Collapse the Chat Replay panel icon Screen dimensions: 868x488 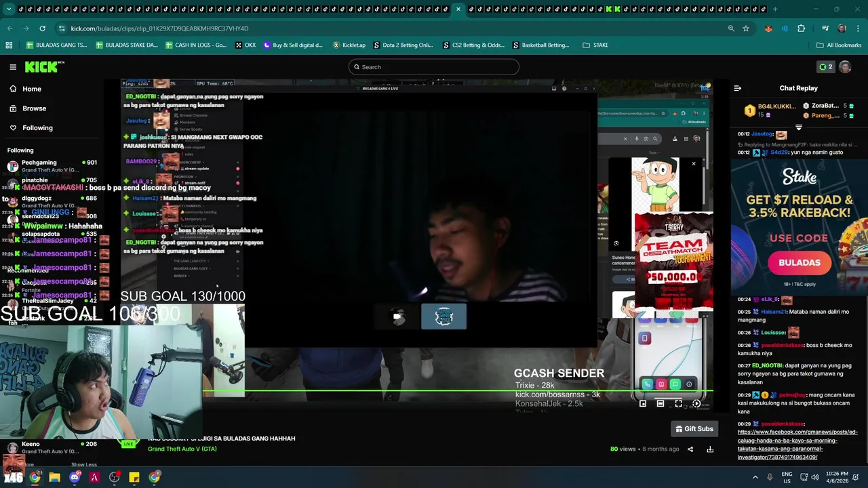tap(738, 88)
